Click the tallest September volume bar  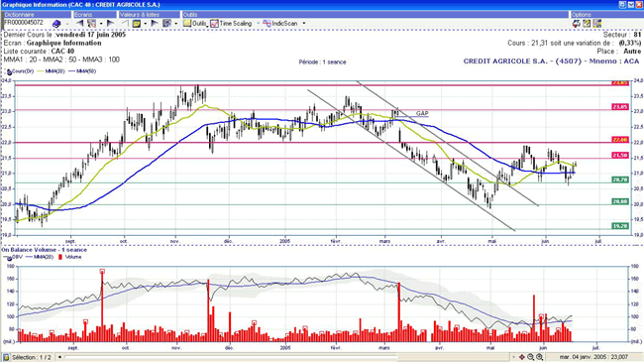[x=102, y=306]
